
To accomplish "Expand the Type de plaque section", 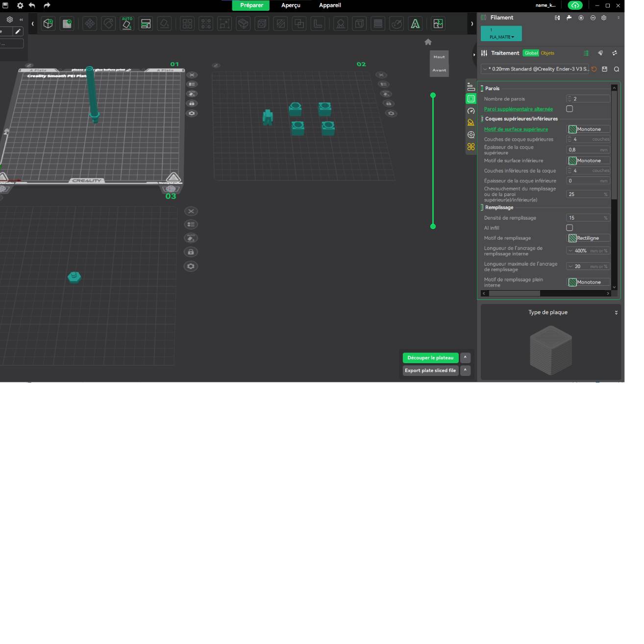I will pos(616,312).
